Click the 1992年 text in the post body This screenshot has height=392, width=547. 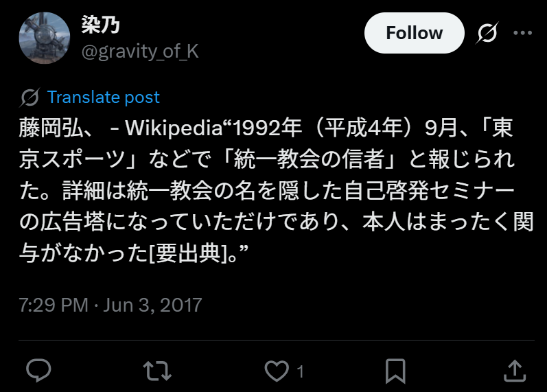267,128
